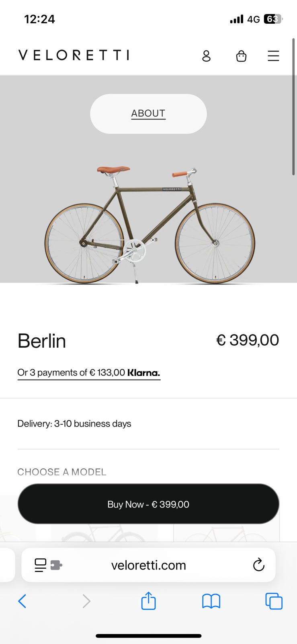
Task: Tap the Safari extensions puzzle icon
Action: (x=56, y=565)
